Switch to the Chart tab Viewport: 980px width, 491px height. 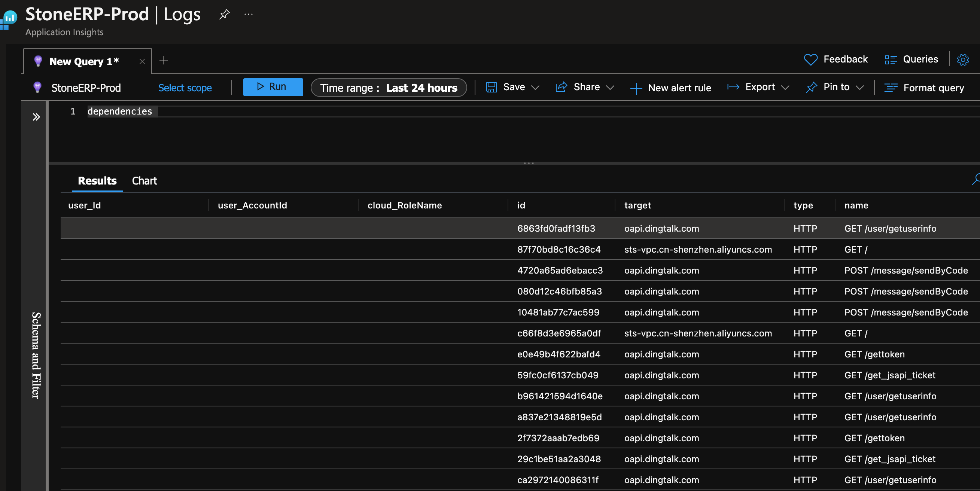[x=144, y=181]
